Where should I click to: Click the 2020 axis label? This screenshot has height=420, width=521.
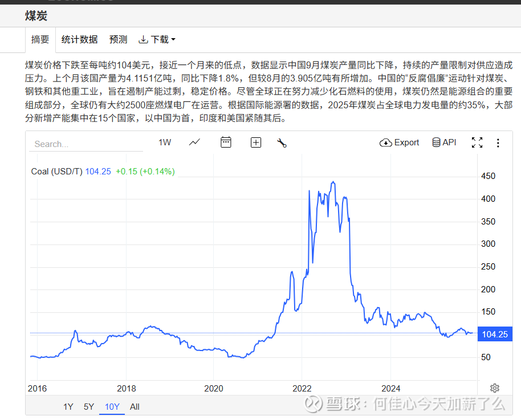coord(213,389)
